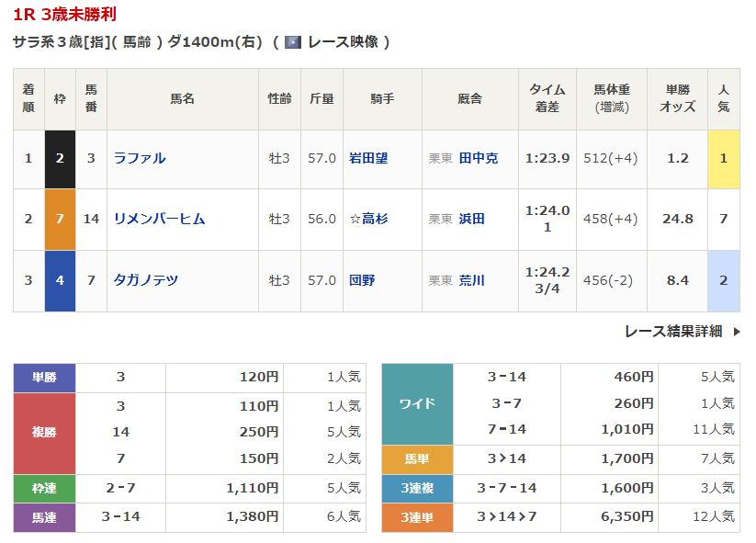Open horse ラファル's page

[x=140, y=158]
